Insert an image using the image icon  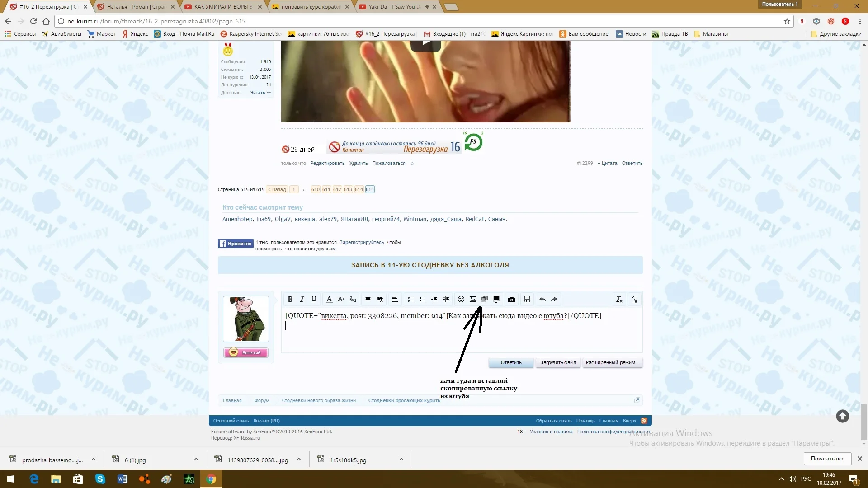pyautogui.click(x=473, y=299)
